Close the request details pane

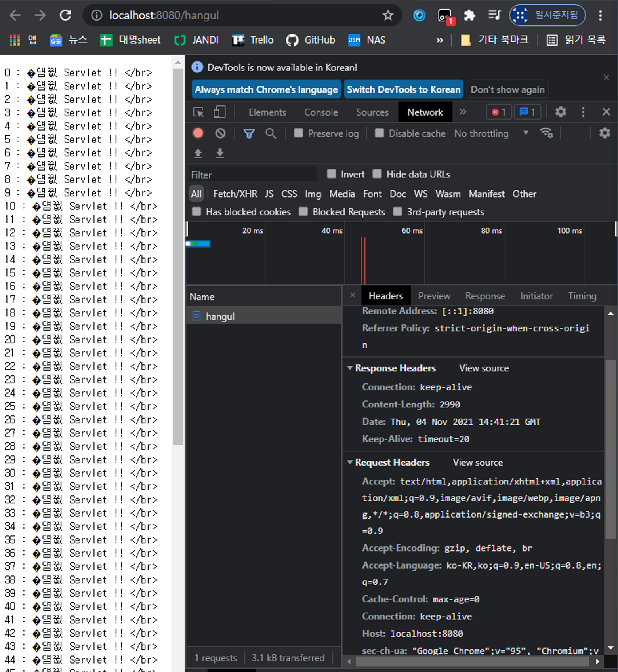353,295
